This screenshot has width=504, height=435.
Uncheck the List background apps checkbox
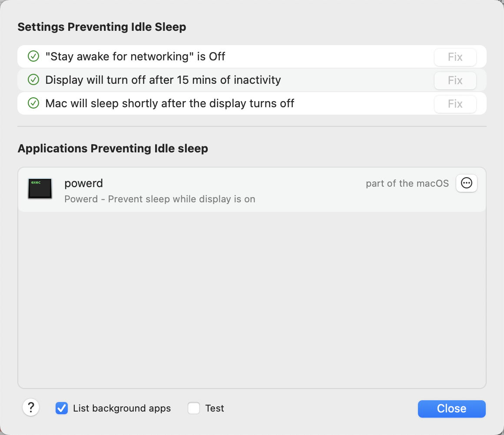click(62, 408)
